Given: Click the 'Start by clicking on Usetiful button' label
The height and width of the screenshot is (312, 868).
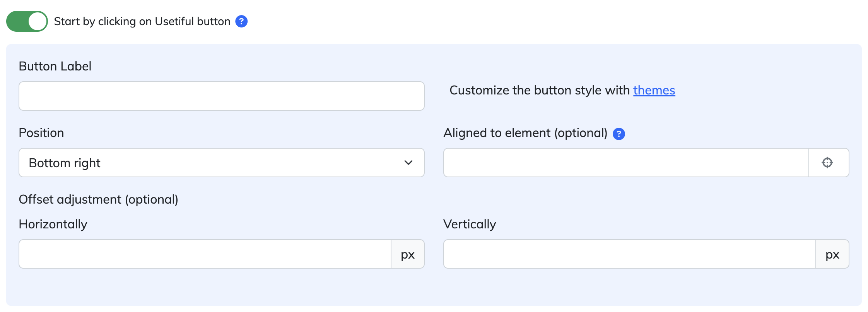Looking at the screenshot, I should pos(142,21).
